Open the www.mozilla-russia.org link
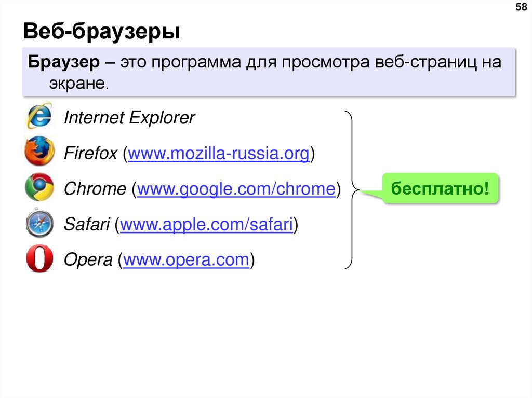This screenshot has width=532, height=398. click(219, 154)
